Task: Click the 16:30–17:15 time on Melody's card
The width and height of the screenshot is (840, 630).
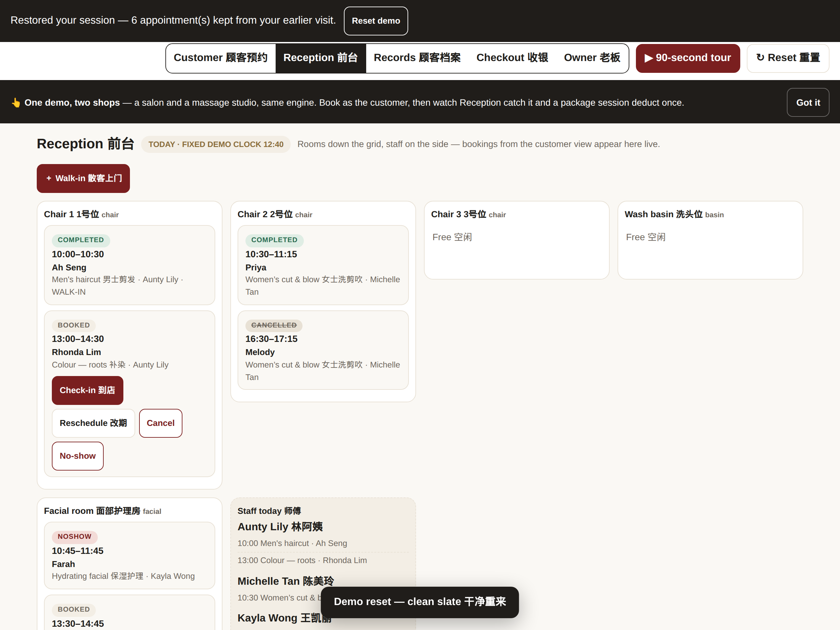Action: point(271,339)
